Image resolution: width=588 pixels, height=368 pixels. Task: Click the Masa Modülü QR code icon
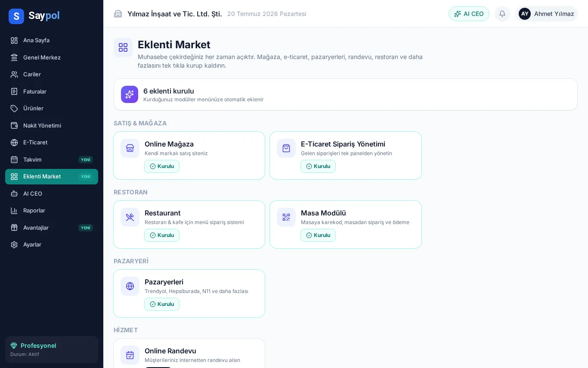286,217
